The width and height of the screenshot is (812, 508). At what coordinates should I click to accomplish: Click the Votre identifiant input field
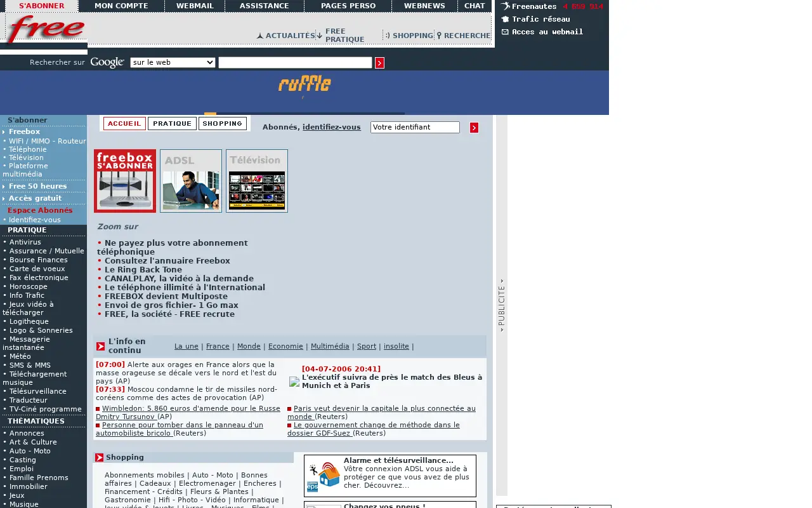(415, 127)
